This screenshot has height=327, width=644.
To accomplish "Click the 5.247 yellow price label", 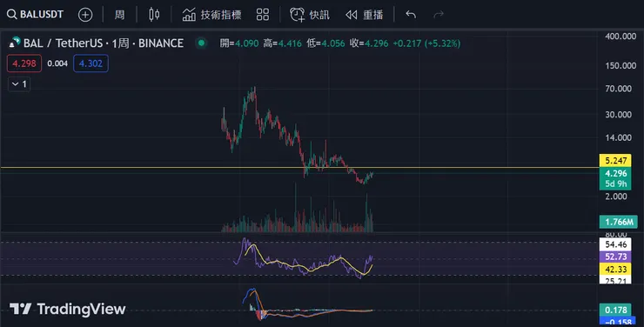I will (x=615, y=160).
